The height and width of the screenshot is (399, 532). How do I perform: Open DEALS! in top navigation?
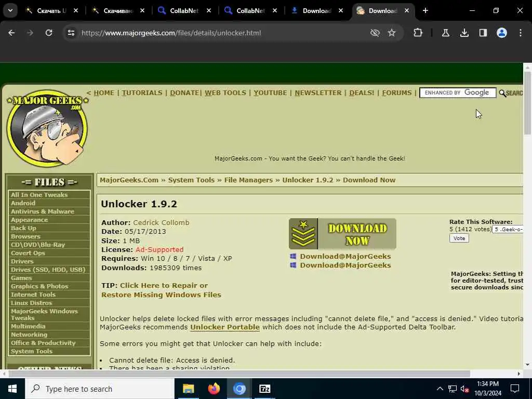pyautogui.click(x=362, y=92)
